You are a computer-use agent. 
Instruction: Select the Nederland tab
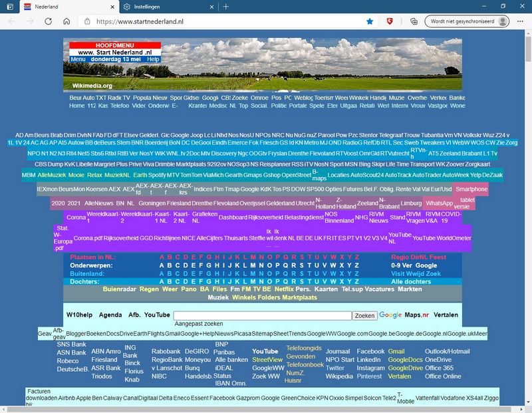[x=69, y=7]
